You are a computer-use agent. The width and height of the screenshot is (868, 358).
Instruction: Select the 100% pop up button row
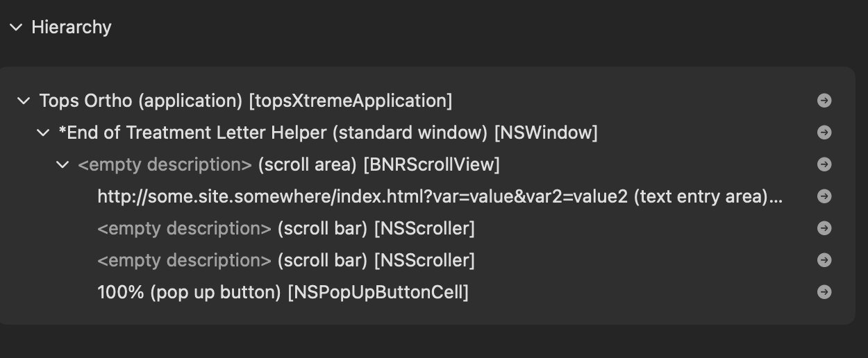[283, 292]
